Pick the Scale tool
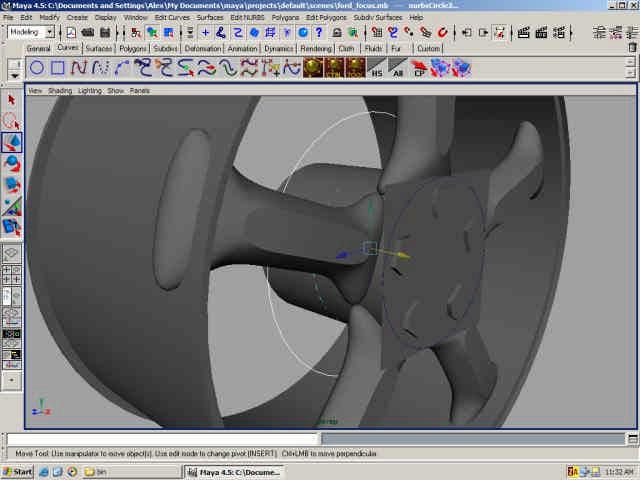 (x=12, y=185)
